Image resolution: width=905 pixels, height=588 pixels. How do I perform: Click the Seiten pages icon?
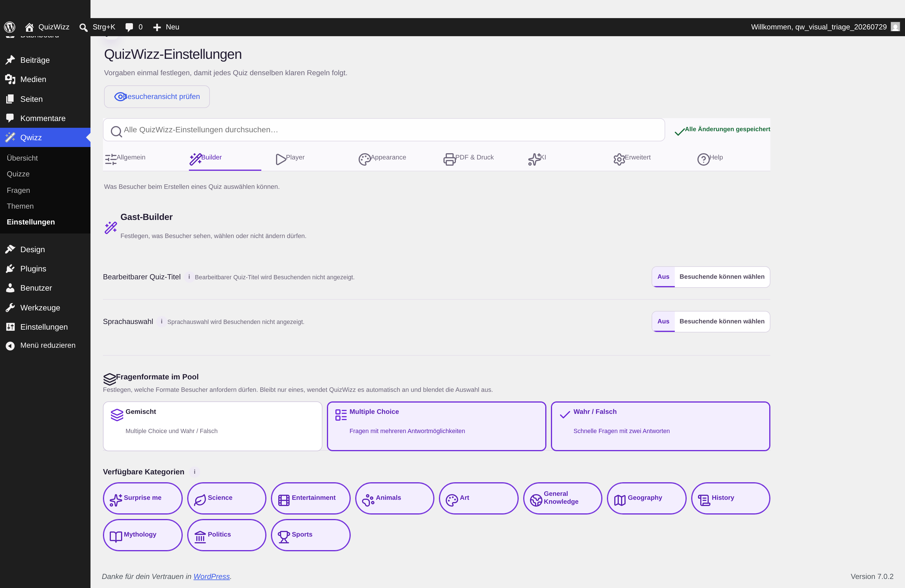(10, 99)
